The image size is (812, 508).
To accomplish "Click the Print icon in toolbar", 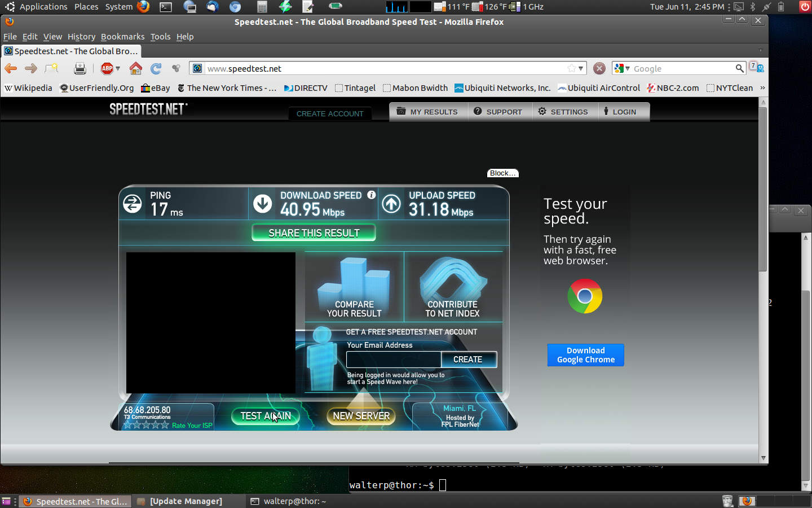I will (80, 68).
